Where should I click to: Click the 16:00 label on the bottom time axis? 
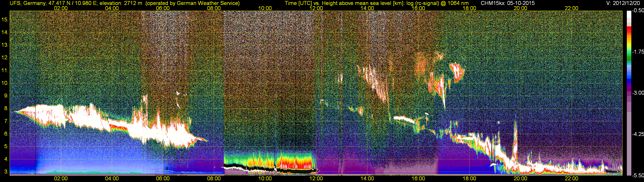coord(418,179)
